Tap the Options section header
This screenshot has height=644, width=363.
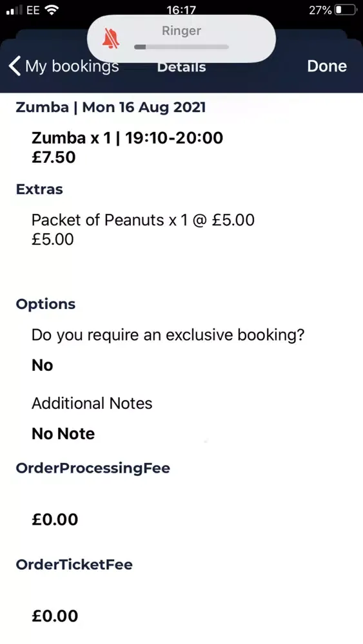click(46, 305)
